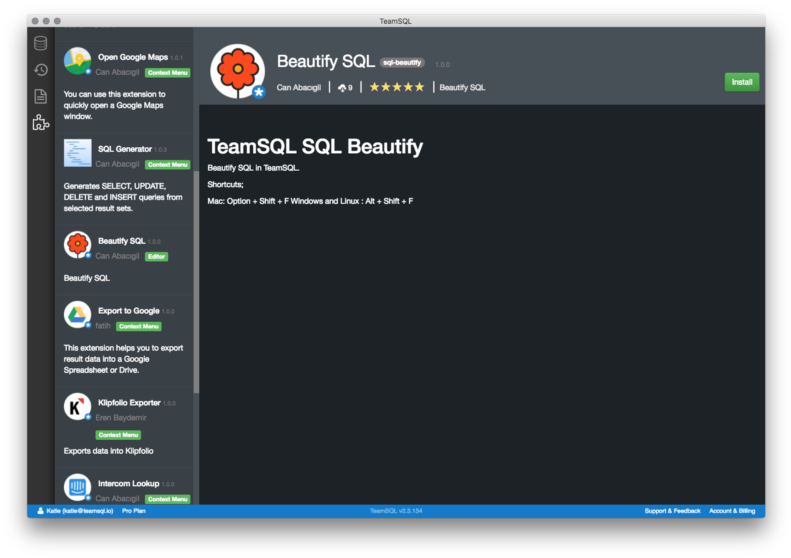Click the macOS window zoom button
791x558 pixels.
tap(58, 21)
